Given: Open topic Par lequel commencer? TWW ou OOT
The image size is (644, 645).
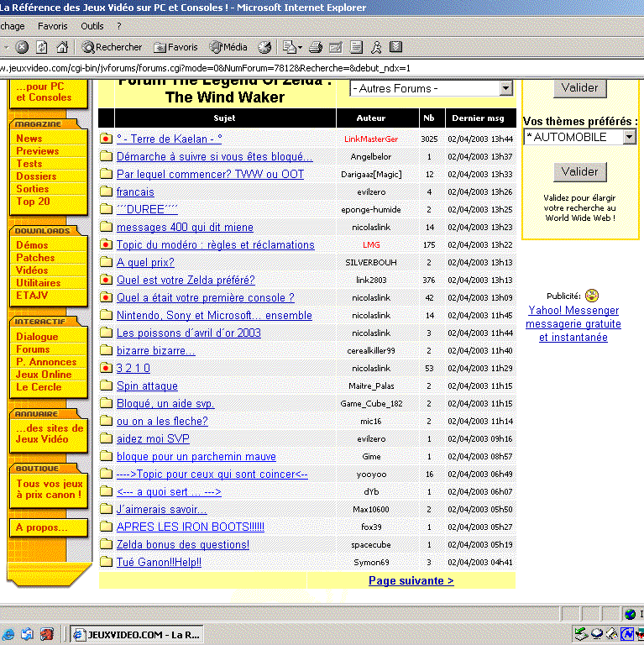Looking at the screenshot, I should [210, 175].
